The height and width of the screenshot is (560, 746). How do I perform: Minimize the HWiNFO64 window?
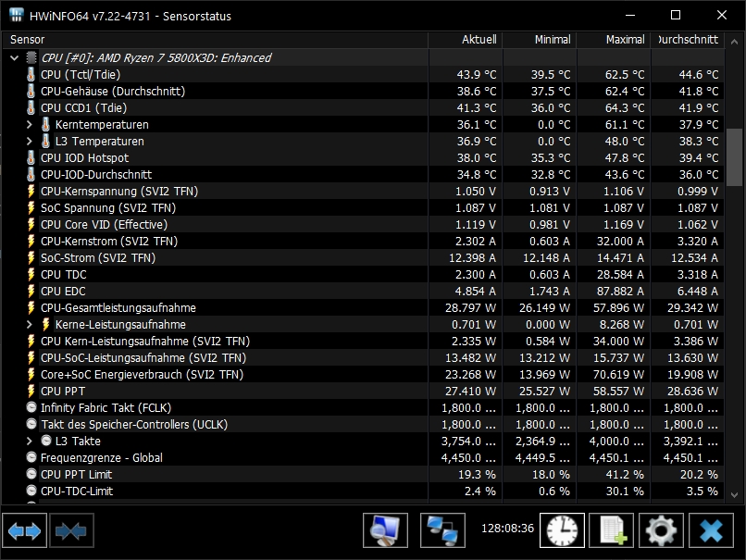coord(630,15)
